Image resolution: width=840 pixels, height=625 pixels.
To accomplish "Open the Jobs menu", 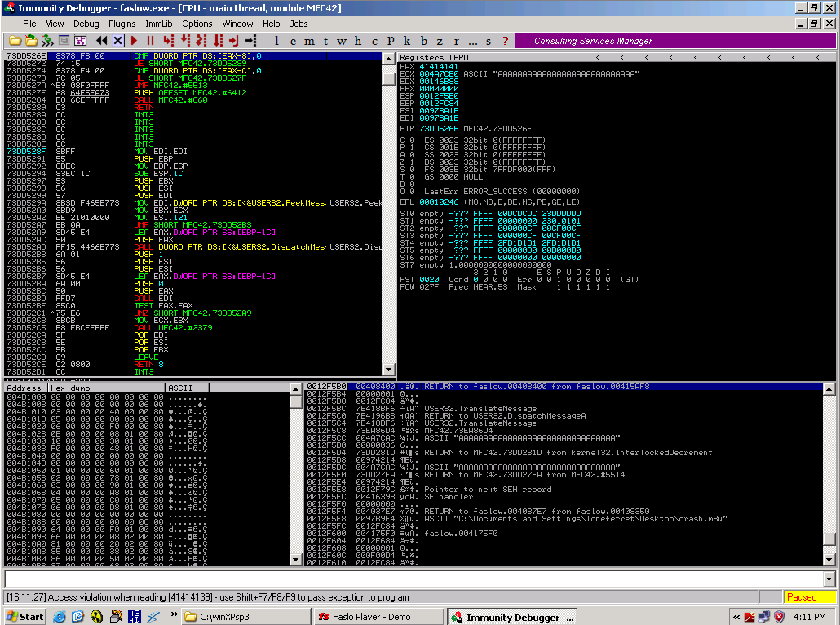I will pos(299,24).
